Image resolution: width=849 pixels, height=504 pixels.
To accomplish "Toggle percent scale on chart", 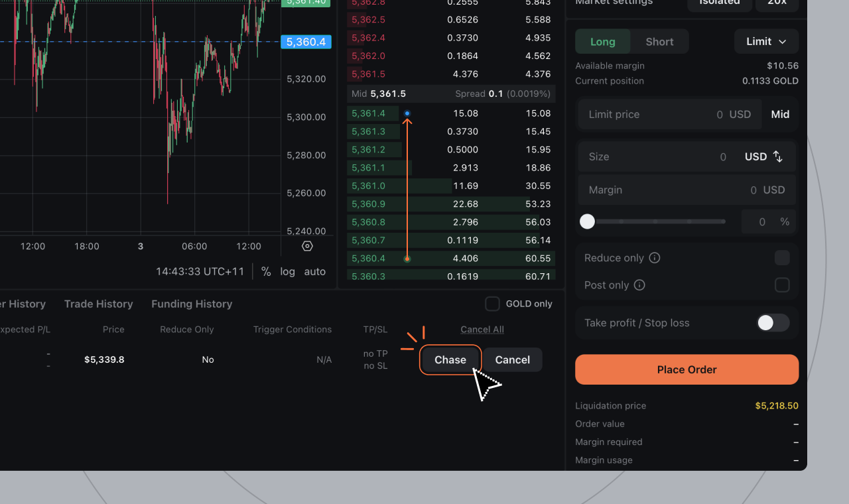I will coord(266,271).
